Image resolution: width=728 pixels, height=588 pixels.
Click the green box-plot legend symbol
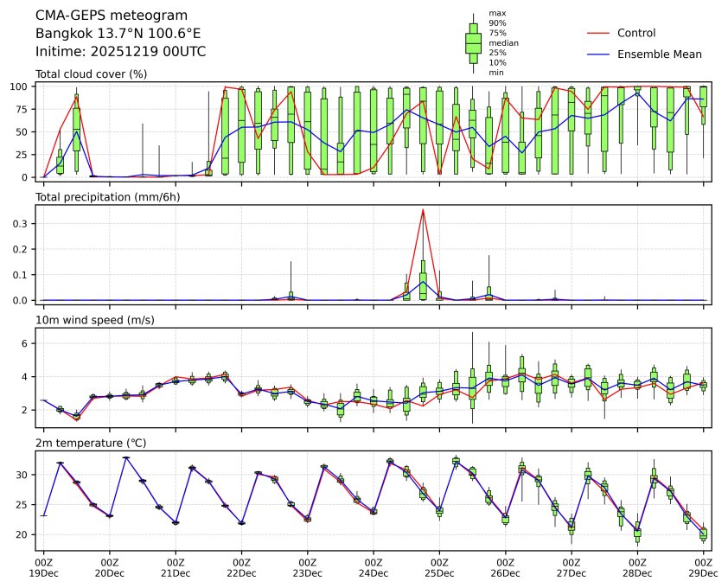click(x=473, y=43)
